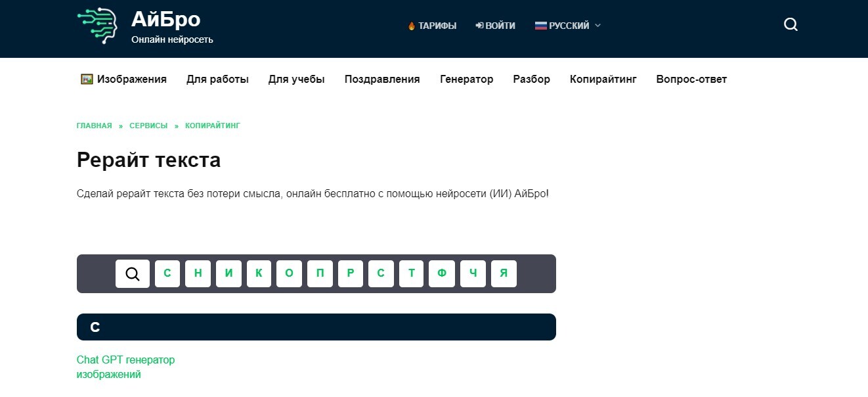Go to КОПИРАЙТИНГ breadcrumb
The height and width of the screenshot is (397, 868).
[x=213, y=126]
